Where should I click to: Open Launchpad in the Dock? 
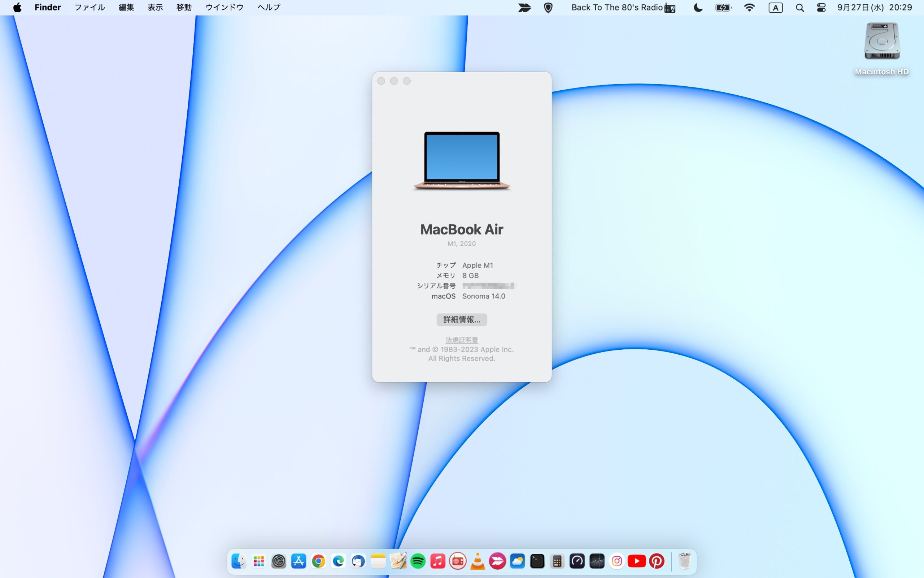(x=259, y=561)
